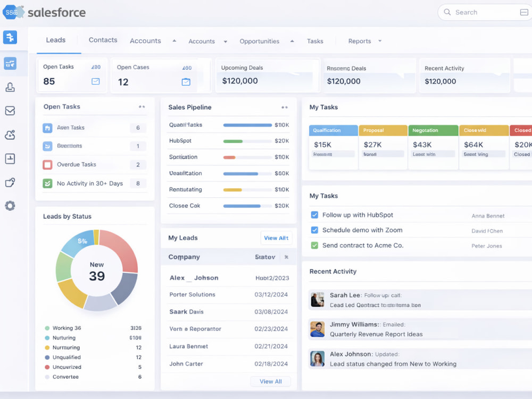Click the Working 36 legend dot
532x399 pixels.
tap(47, 328)
